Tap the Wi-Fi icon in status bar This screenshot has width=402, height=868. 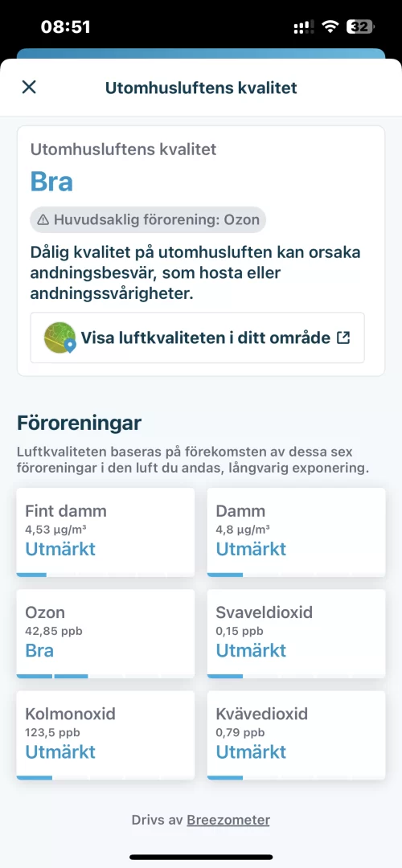click(330, 27)
